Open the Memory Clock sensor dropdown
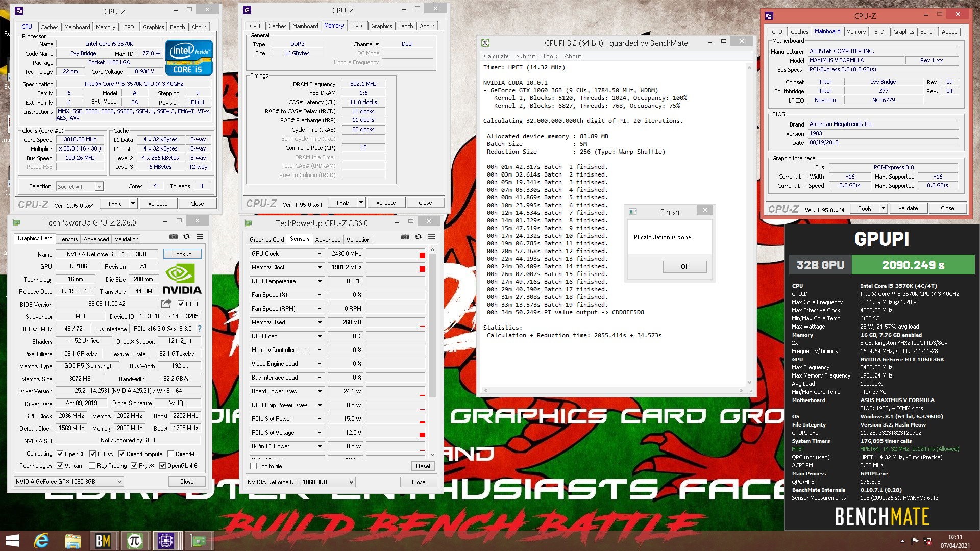 click(x=320, y=267)
